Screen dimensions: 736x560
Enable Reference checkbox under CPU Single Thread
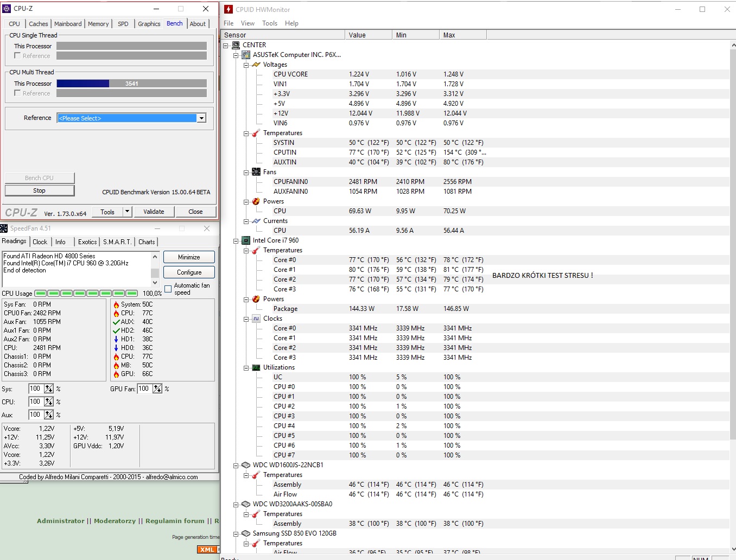click(x=17, y=56)
